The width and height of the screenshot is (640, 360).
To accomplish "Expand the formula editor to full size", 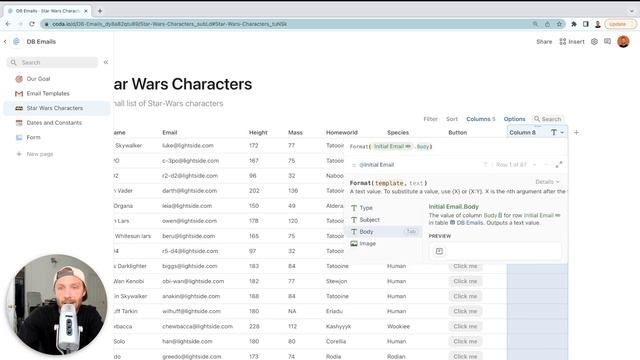I will click(x=558, y=164).
